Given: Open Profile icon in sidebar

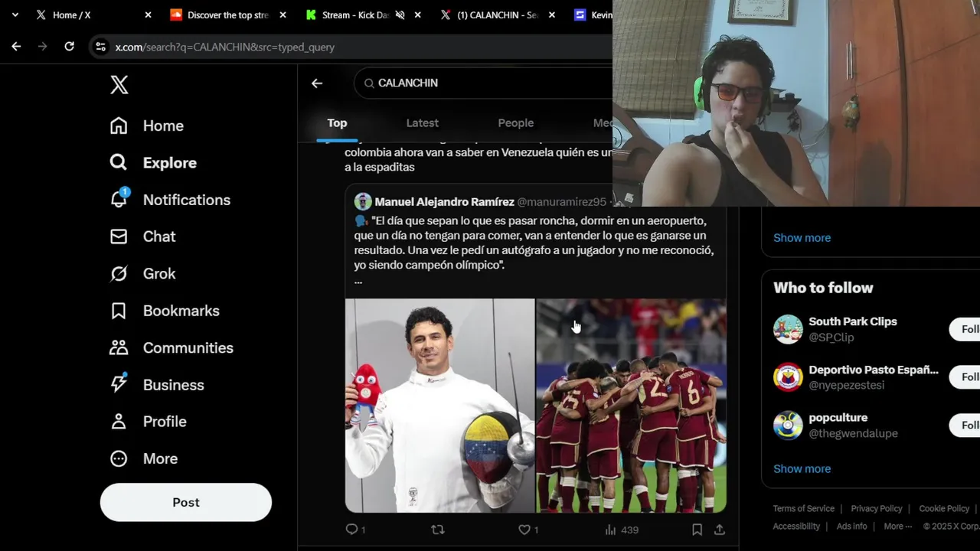Looking at the screenshot, I should 119,422.
